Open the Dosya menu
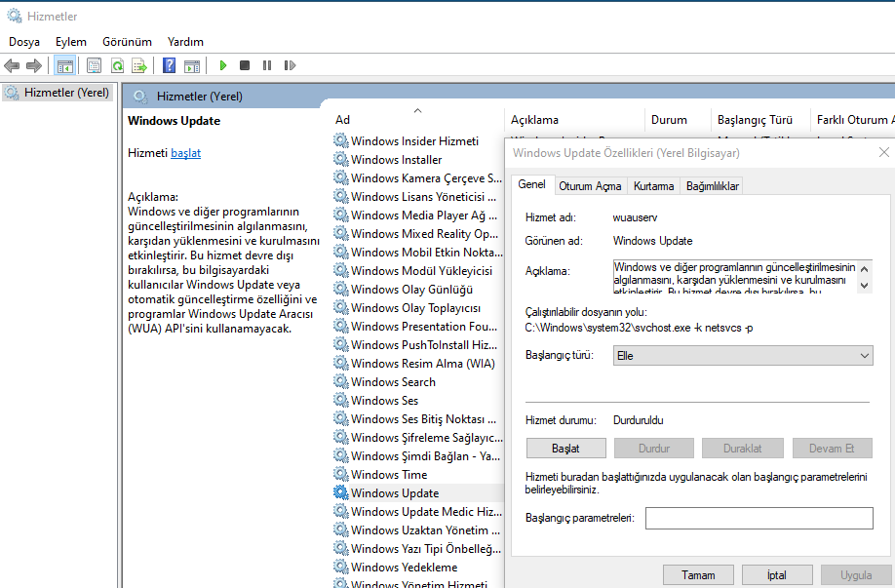This screenshot has height=588, width=895. point(24,42)
